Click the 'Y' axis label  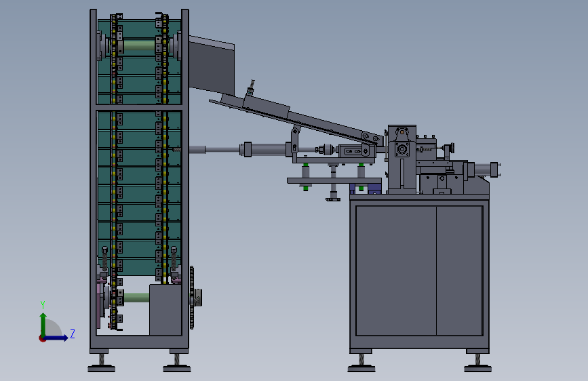(x=43, y=305)
